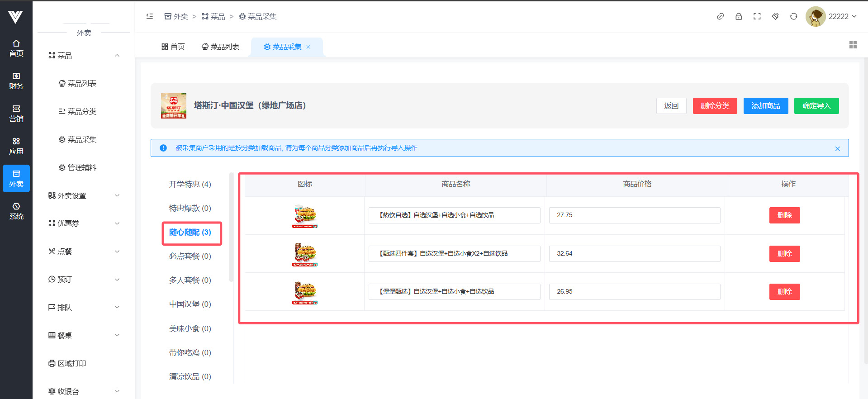Switch to the 菜品列表 tab
Image resolution: width=868 pixels, height=399 pixels.
(x=220, y=47)
